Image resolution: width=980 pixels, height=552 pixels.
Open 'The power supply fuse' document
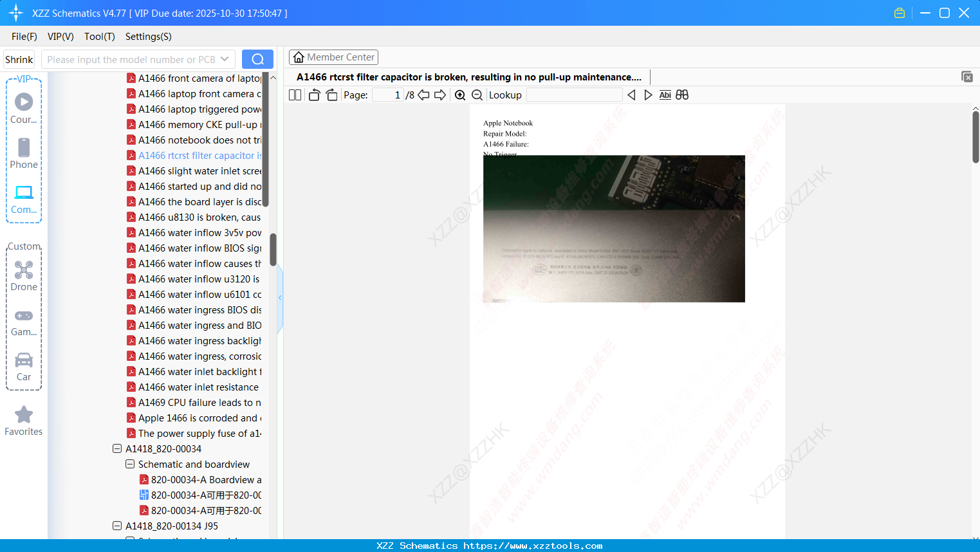click(x=194, y=433)
